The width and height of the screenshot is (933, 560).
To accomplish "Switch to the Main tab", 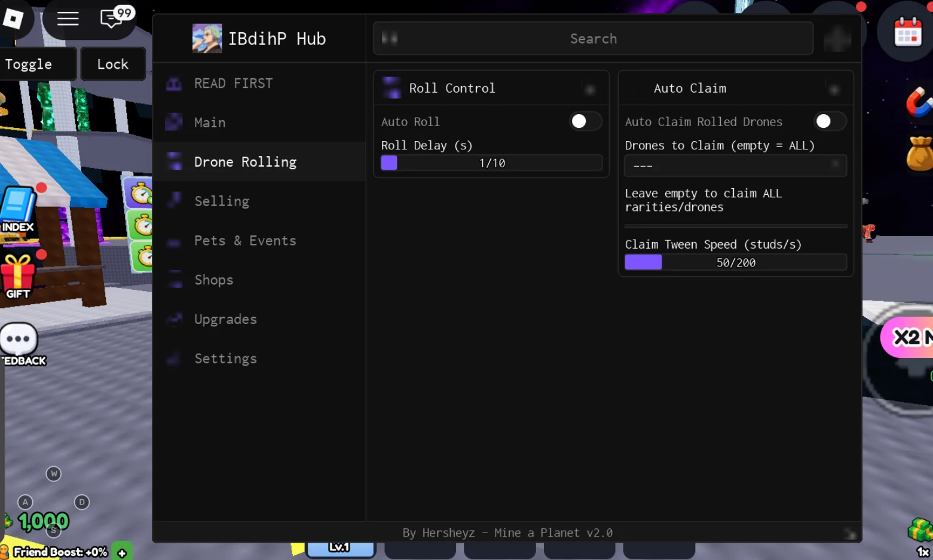I will coord(259,123).
